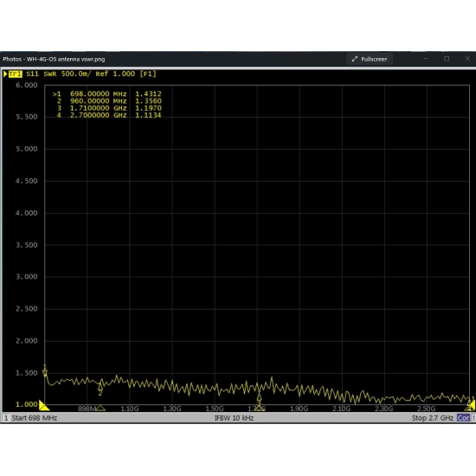Minimize the Photos window
Screen dimensions: 476x476
tap(426, 59)
